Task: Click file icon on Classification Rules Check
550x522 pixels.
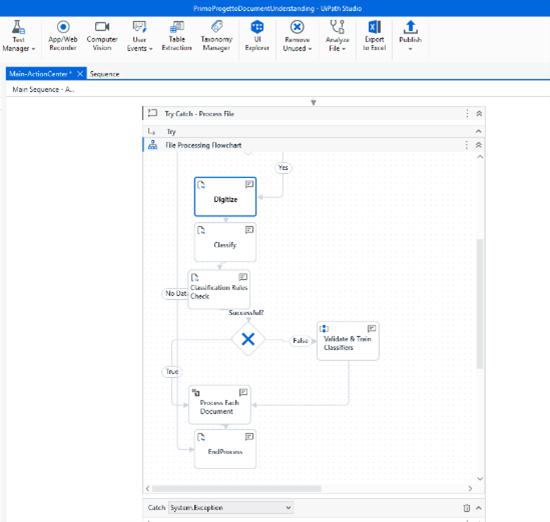Action: click(195, 277)
